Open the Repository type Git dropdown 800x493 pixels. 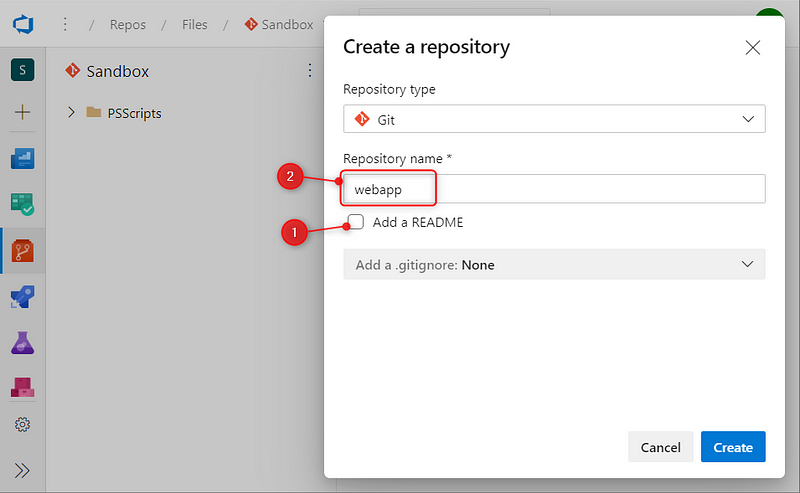click(x=554, y=119)
